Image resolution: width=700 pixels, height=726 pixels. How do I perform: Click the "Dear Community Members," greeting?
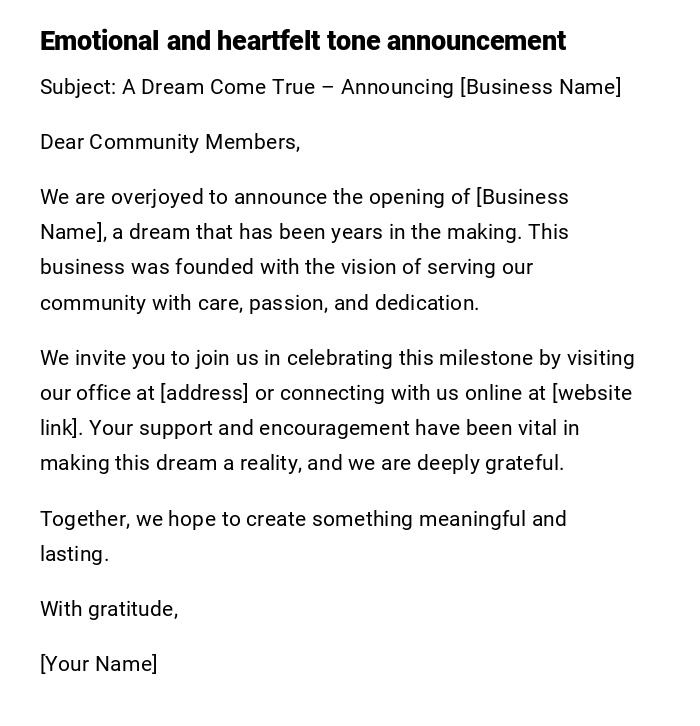(x=170, y=142)
